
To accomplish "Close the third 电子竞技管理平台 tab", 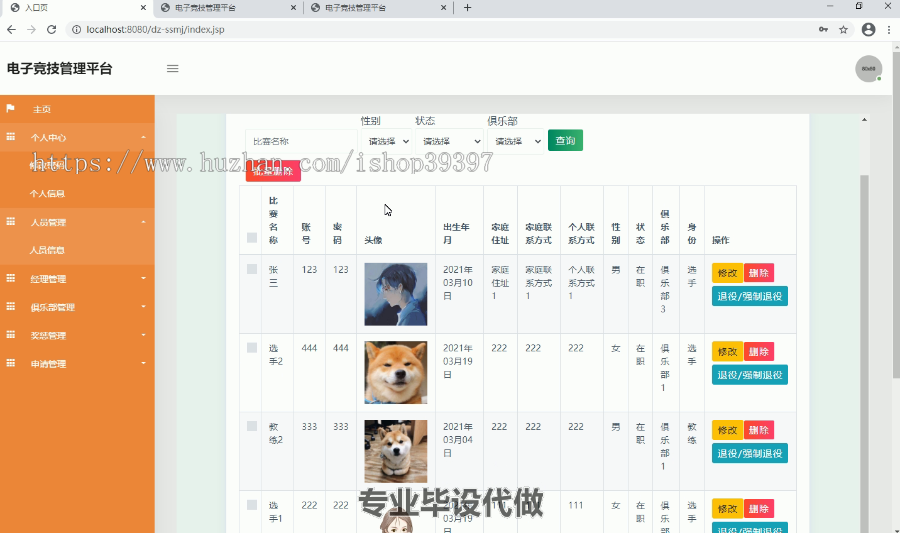I will [x=443, y=7].
